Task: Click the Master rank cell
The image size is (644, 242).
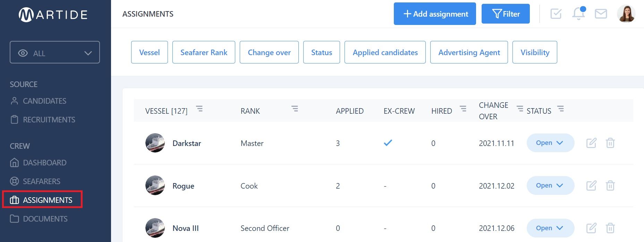Action: [252, 143]
